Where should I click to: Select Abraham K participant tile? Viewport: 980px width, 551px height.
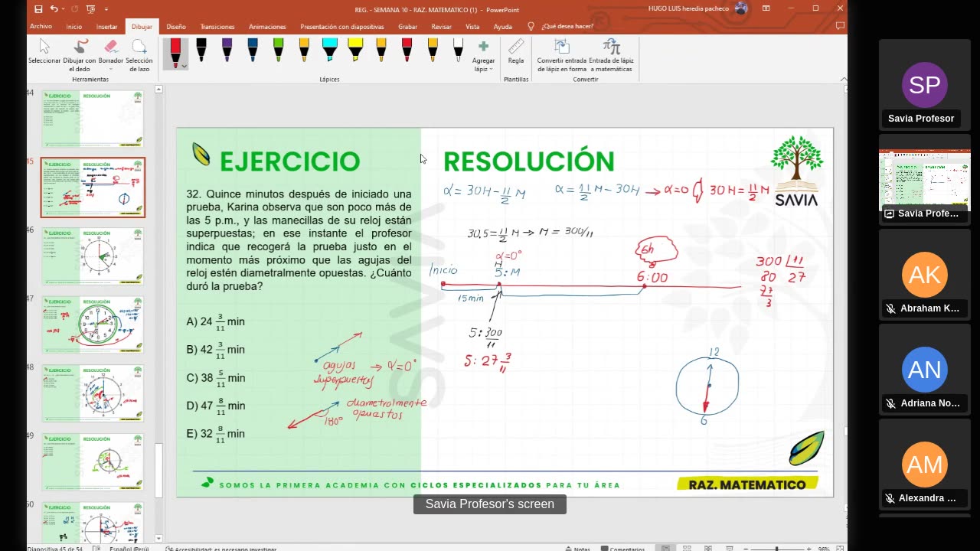924,273
